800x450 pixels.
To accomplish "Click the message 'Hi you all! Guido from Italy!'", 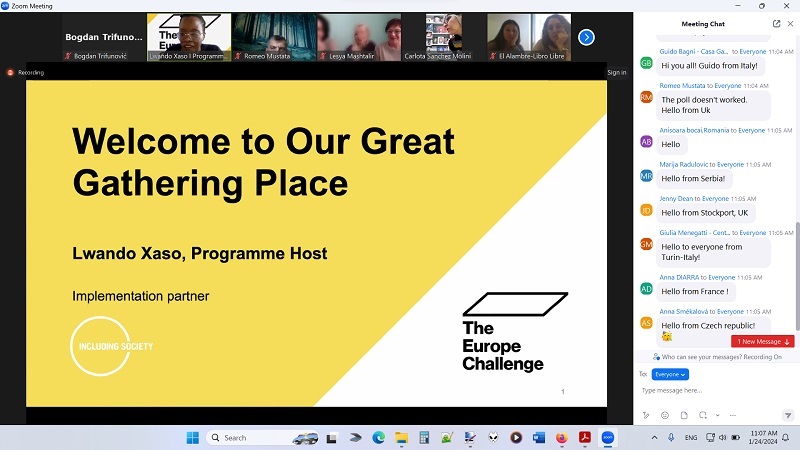I will click(709, 65).
